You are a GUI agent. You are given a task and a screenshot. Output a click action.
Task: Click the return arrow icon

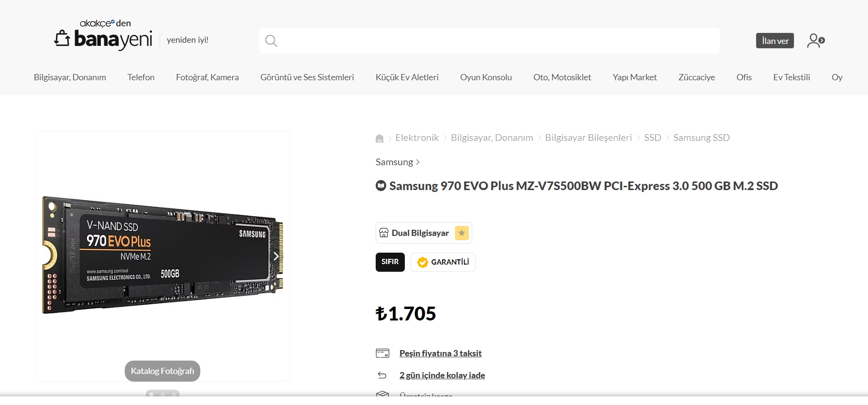(x=382, y=375)
